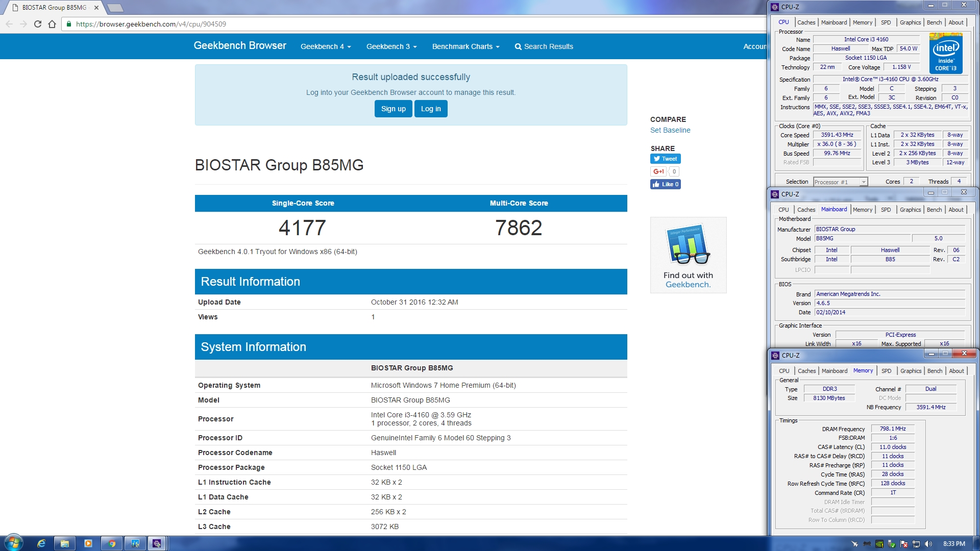
Task: Open the Windows Start orb
Action: click(x=14, y=543)
